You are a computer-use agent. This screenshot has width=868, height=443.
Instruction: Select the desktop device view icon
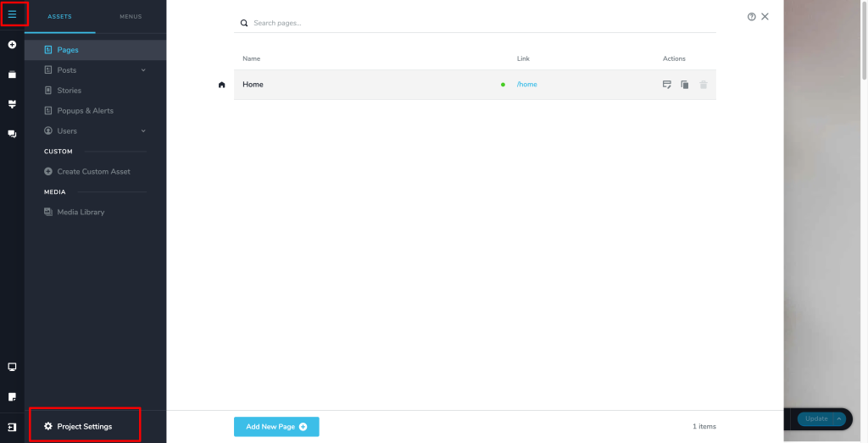click(12, 367)
